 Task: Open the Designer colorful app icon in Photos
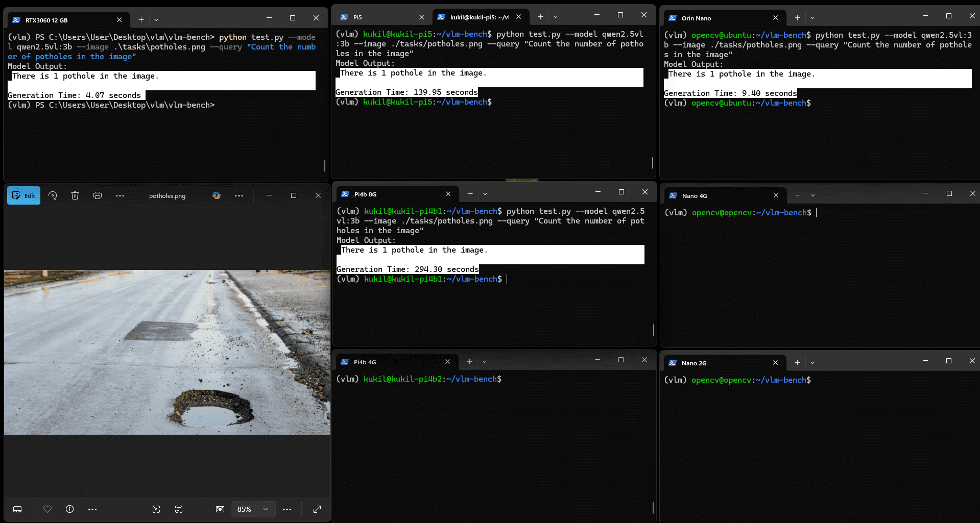(x=217, y=195)
